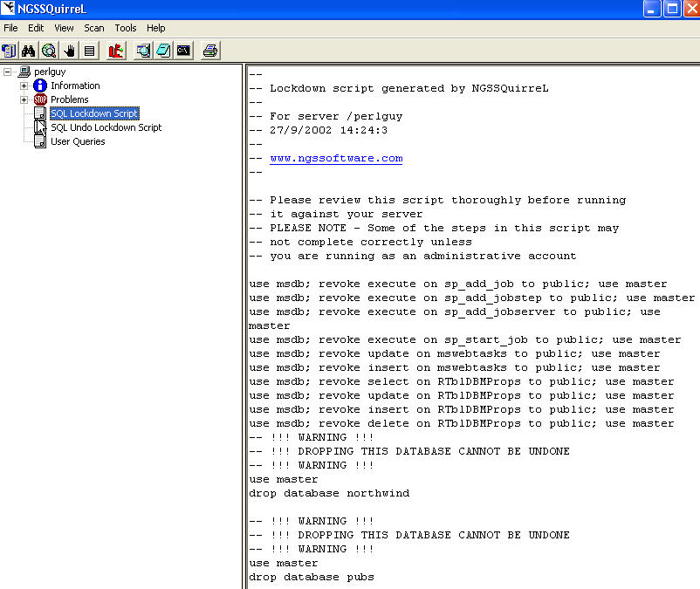Click the User Queries document icon
The height and width of the screenshot is (589, 700).
coord(40,141)
